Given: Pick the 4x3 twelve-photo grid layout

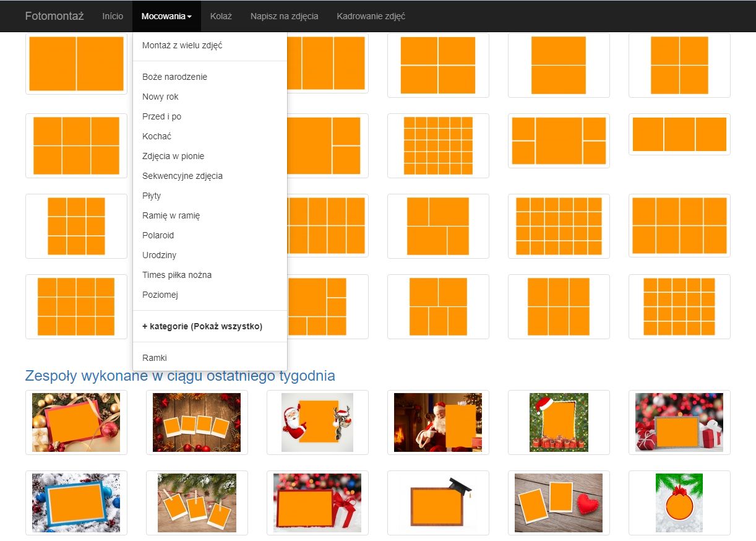Looking at the screenshot, I should (76, 306).
